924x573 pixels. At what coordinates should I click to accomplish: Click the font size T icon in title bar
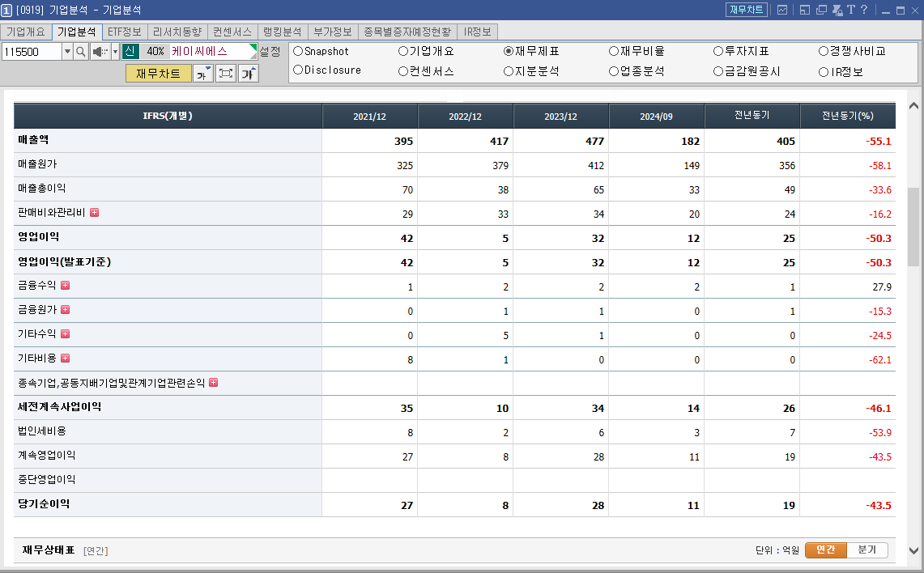[x=850, y=9]
